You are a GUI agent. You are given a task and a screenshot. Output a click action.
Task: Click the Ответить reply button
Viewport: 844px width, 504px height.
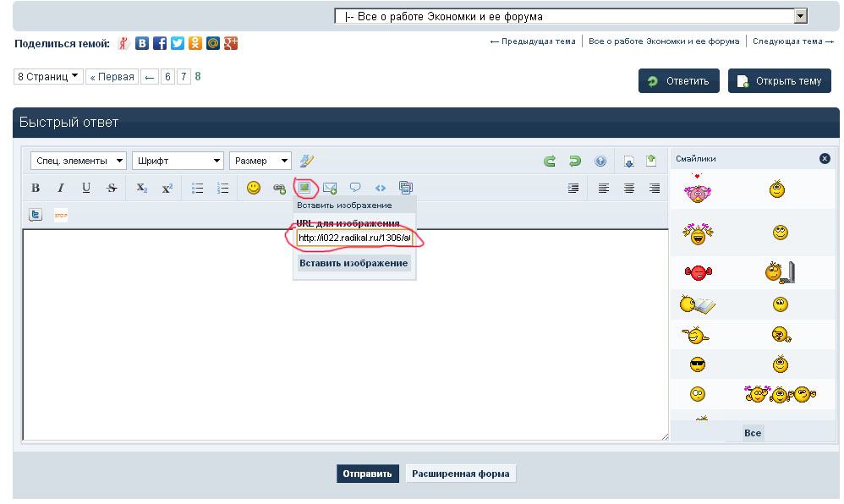tap(679, 81)
